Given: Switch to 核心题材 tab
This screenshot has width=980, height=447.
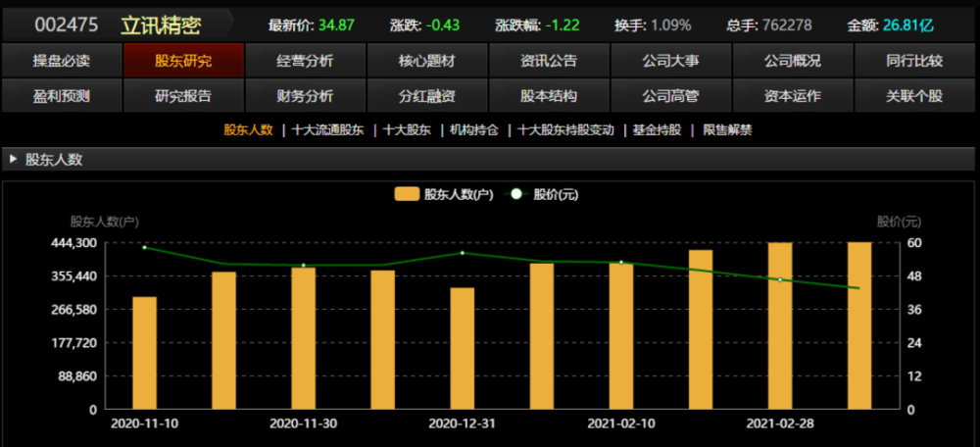Looking at the screenshot, I should click(427, 61).
